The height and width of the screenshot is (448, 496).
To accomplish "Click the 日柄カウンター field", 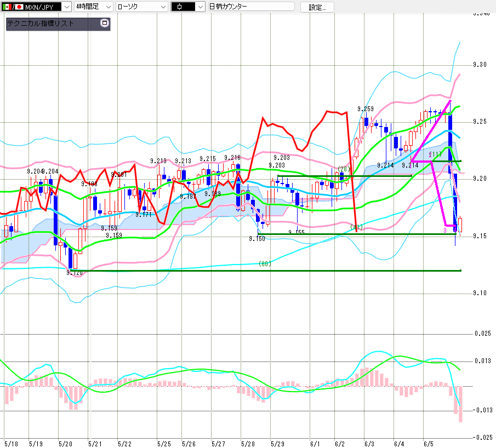I will click(252, 7).
